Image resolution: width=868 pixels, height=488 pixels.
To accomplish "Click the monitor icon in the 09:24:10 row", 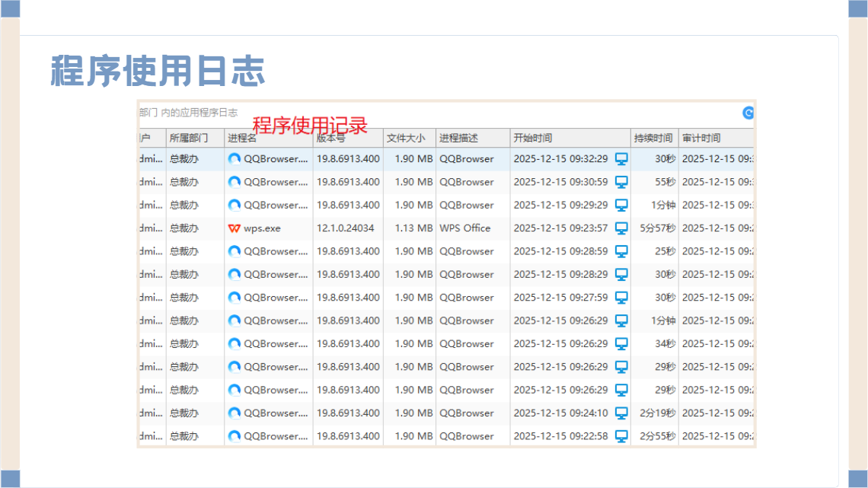I will click(x=621, y=413).
